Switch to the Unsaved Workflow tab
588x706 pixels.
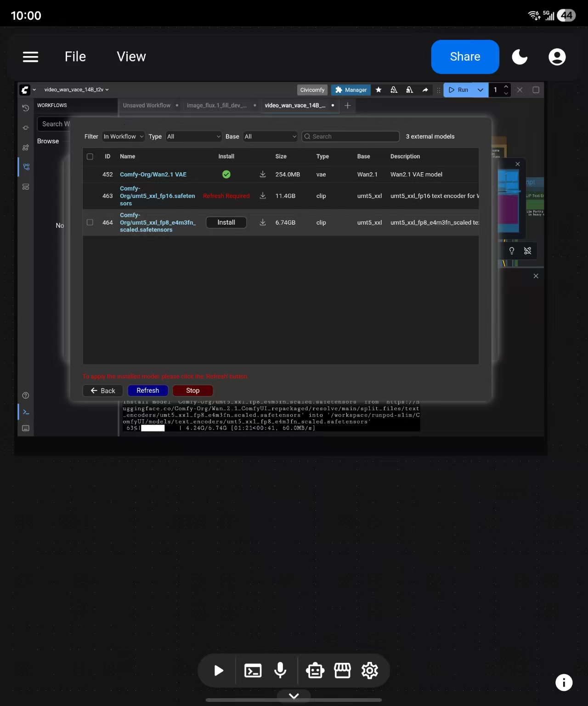pyautogui.click(x=147, y=106)
